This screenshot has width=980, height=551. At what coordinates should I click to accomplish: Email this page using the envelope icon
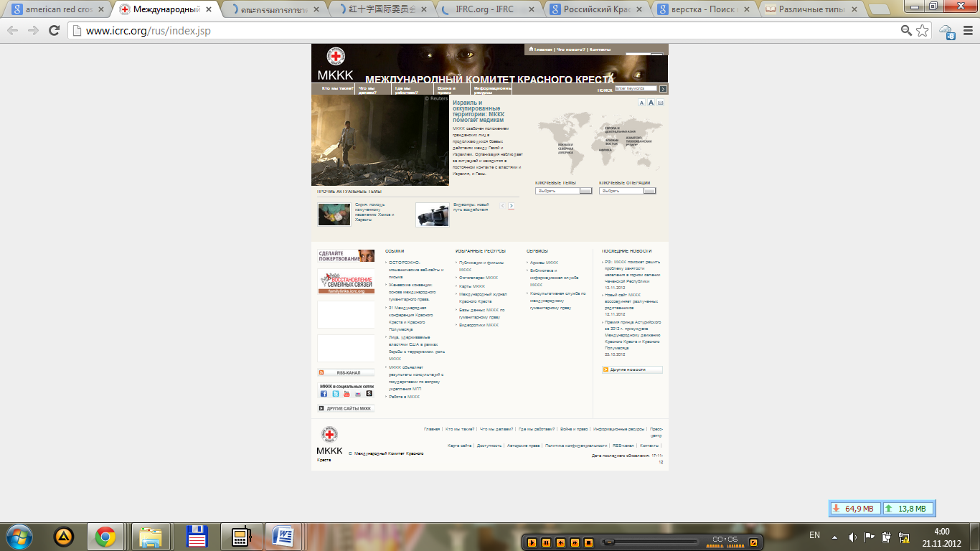tap(661, 103)
